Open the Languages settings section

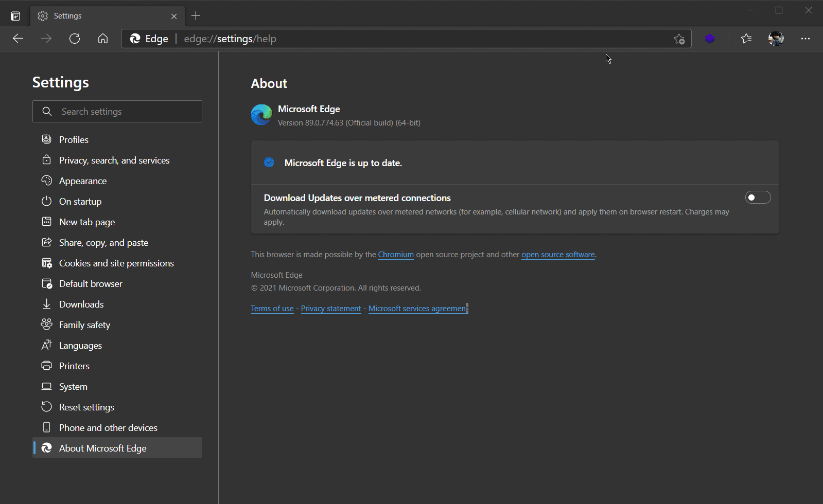click(117, 345)
